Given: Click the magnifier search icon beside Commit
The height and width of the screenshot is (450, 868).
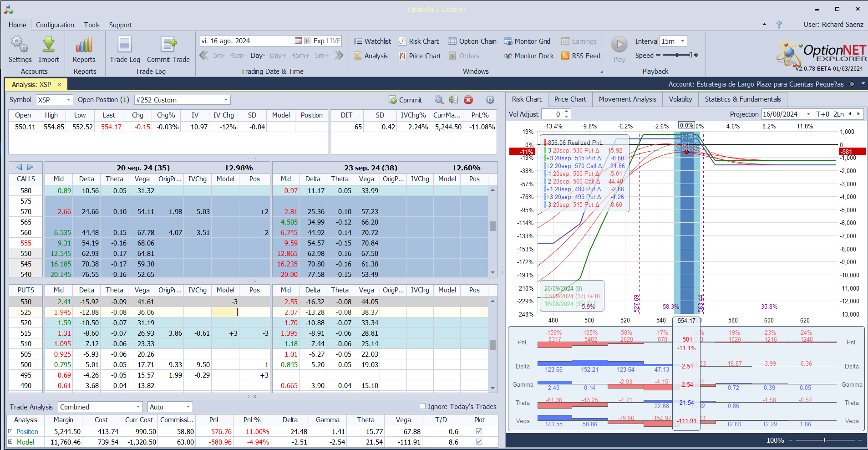Looking at the screenshot, I should pyautogui.click(x=439, y=100).
